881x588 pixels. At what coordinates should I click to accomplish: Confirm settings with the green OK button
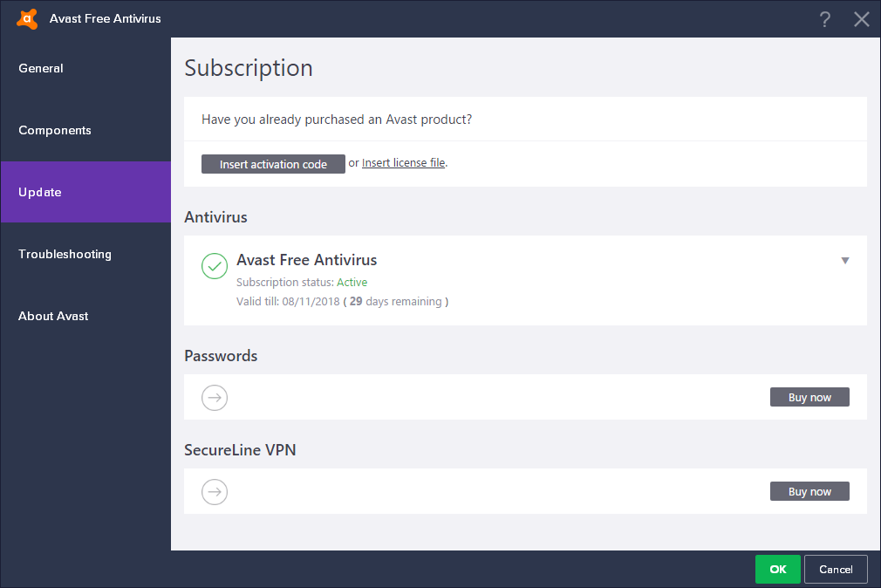(x=777, y=570)
